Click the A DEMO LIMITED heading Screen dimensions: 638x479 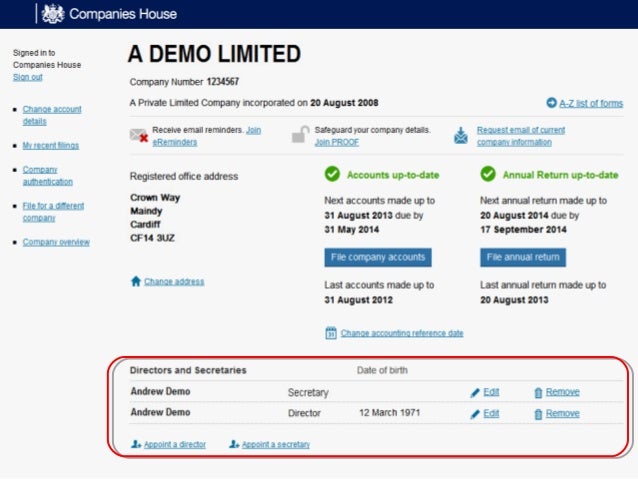(x=214, y=54)
